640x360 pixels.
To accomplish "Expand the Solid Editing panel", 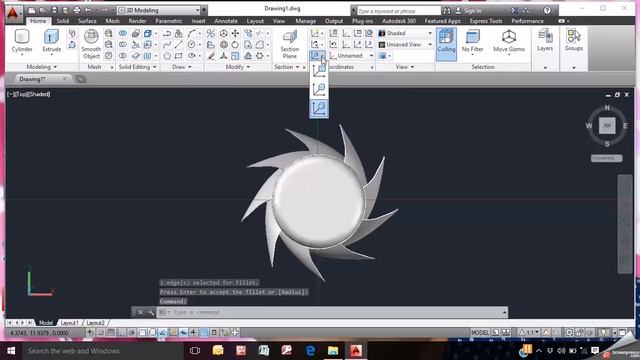I will pos(137,67).
